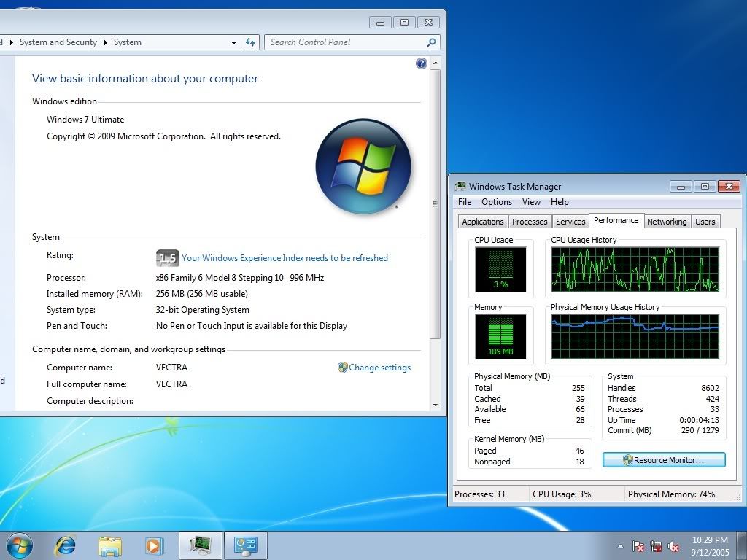Click the Change settings link
This screenshot has height=560, width=747.
pos(379,367)
